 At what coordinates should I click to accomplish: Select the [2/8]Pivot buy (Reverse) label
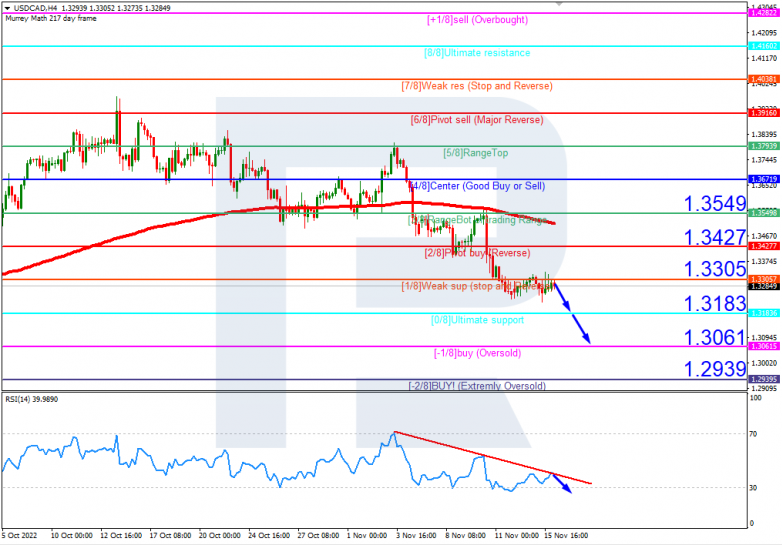pos(477,253)
